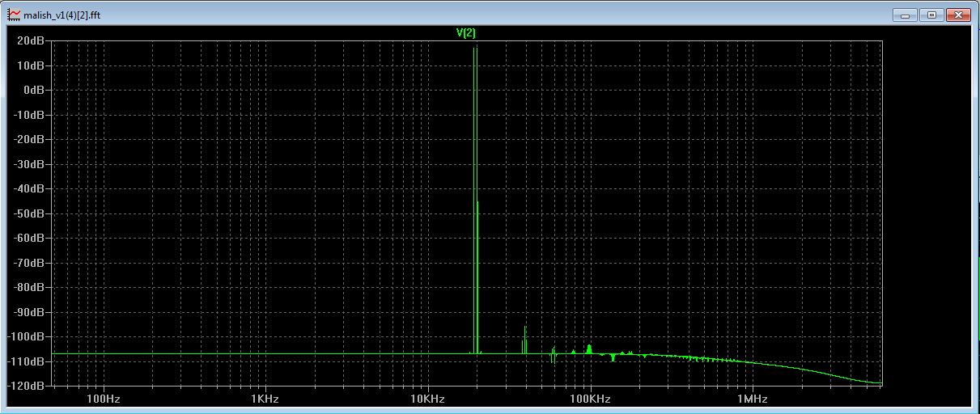The image size is (980, 414).
Task: Click the 1MHz frequency axis label
Action: click(x=753, y=399)
